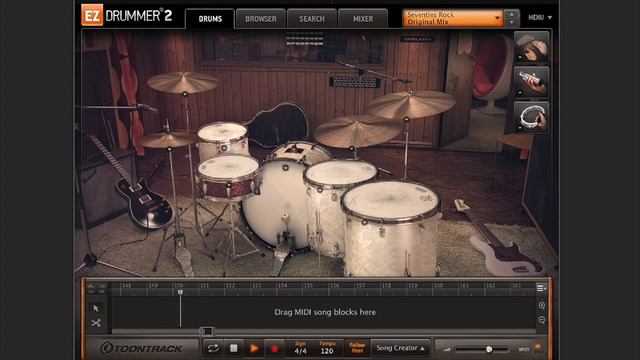Screen dimensions: 640x360
Task: Switch to the Mixer tab
Action: (363, 19)
